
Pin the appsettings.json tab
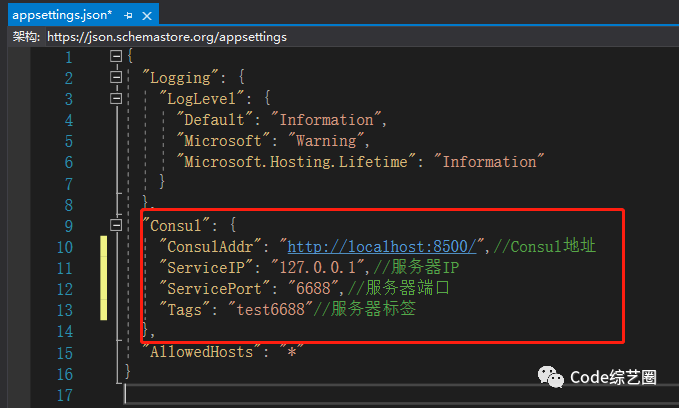coord(130,12)
